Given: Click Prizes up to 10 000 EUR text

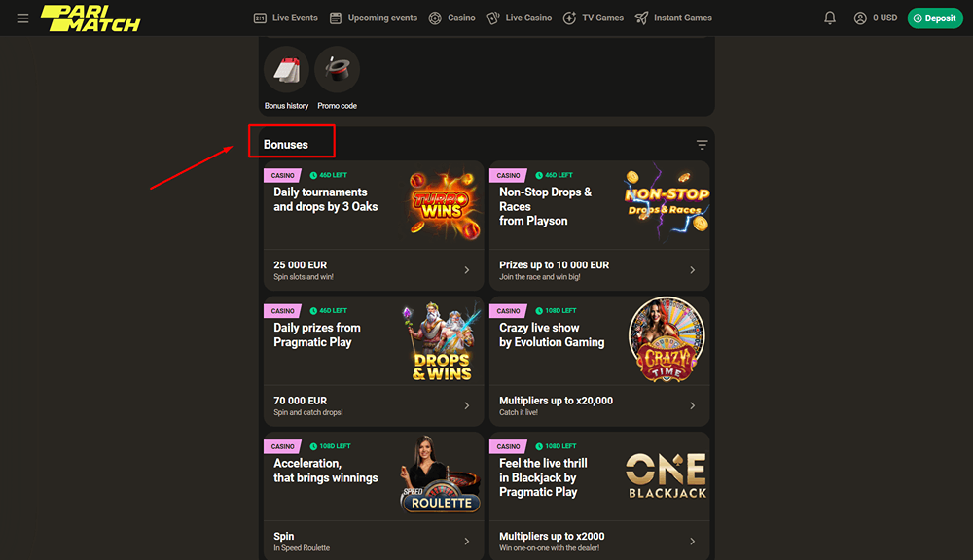Looking at the screenshot, I should pyautogui.click(x=555, y=264).
